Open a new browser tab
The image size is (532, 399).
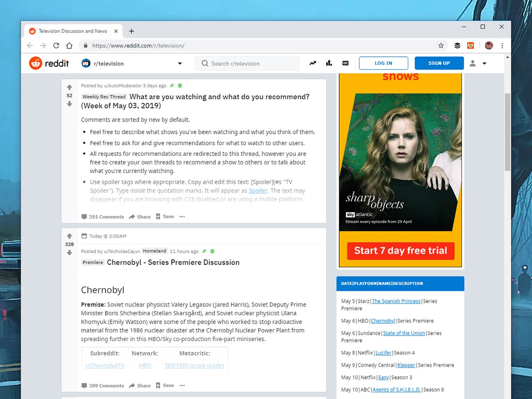point(131,31)
